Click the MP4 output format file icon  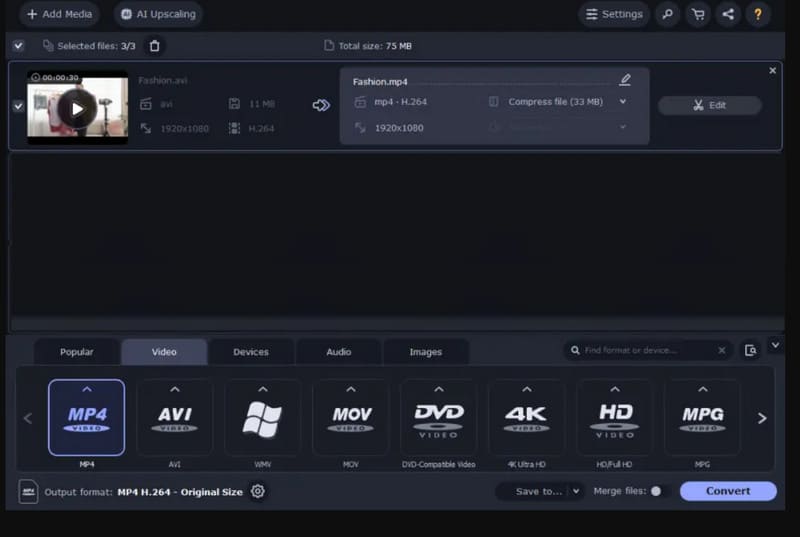(x=29, y=492)
